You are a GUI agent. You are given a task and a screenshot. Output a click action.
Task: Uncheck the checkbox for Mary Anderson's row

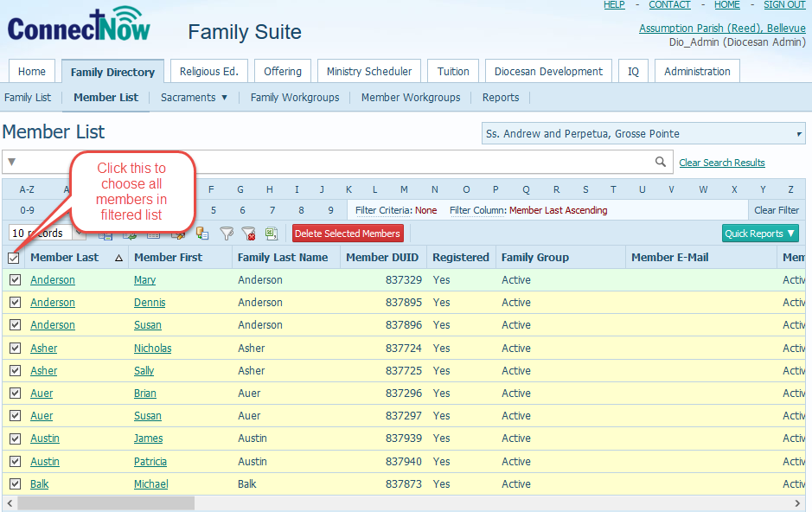click(x=15, y=280)
